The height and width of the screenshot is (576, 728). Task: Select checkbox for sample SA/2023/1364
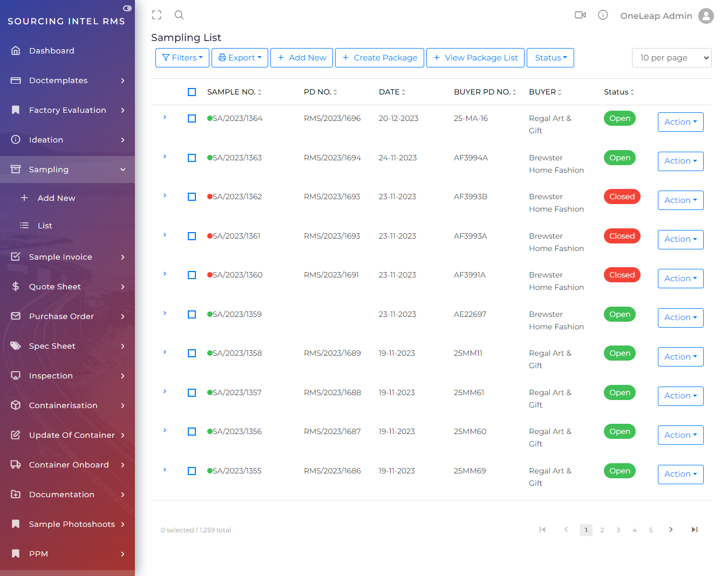192,118
